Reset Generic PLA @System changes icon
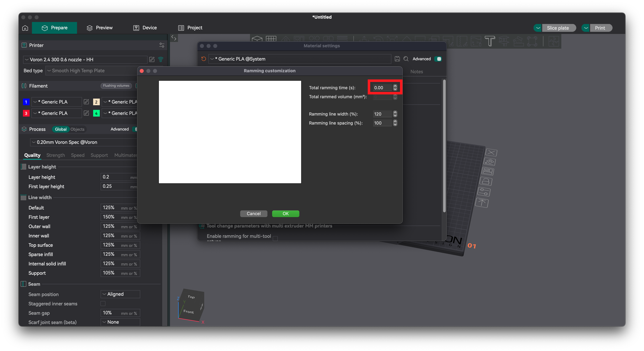644x351 pixels. coord(204,59)
